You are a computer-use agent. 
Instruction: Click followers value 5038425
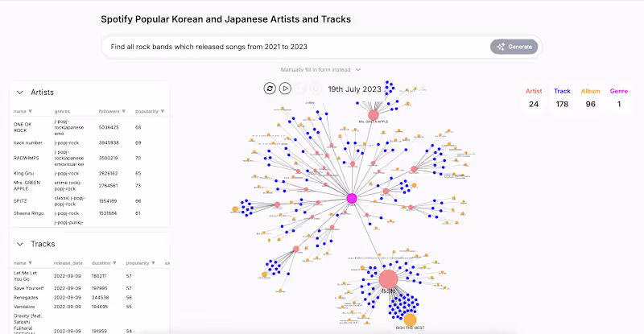(x=109, y=127)
